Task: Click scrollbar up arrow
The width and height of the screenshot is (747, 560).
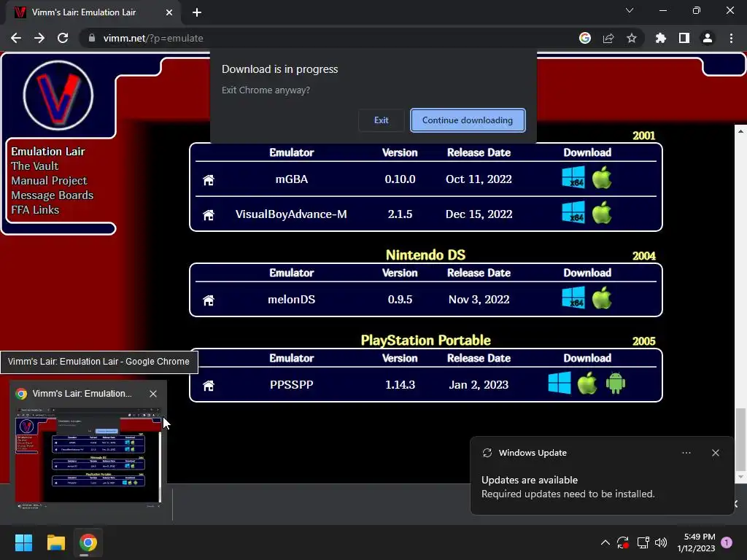Action: (740, 131)
